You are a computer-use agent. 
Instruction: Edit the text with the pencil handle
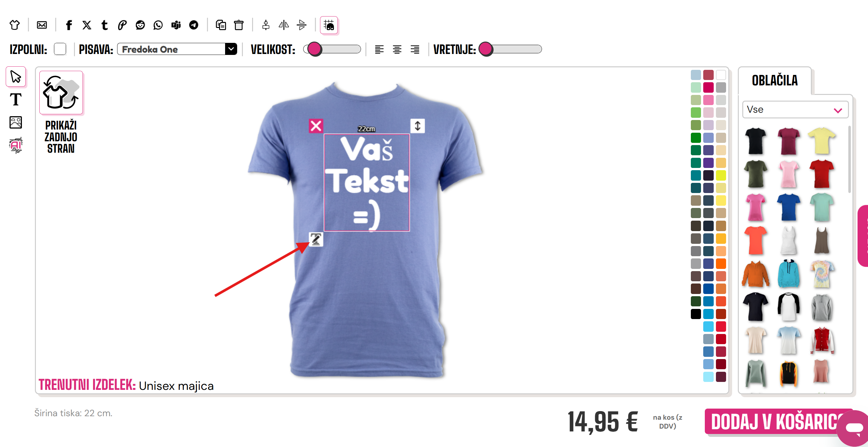pyautogui.click(x=316, y=239)
